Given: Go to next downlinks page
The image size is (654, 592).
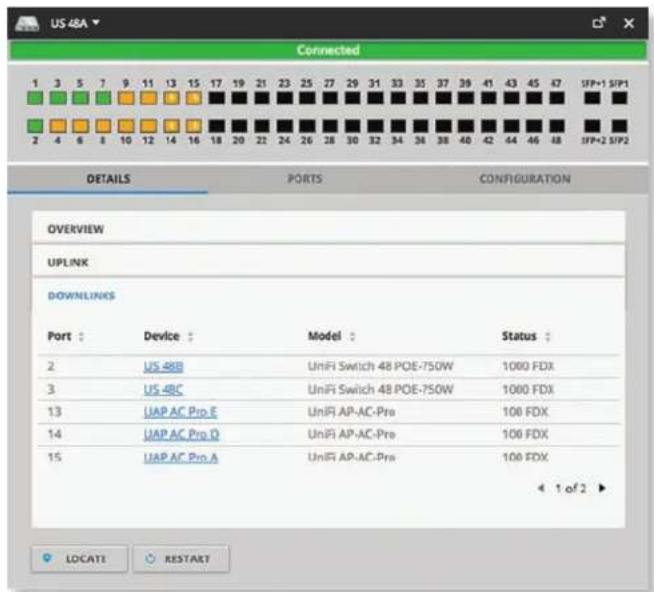Looking at the screenshot, I should tap(602, 488).
